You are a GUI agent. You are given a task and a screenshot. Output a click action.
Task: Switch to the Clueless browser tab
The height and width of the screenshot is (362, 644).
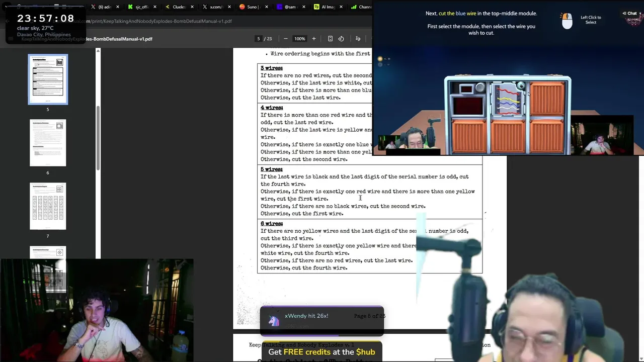coord(179,7)
